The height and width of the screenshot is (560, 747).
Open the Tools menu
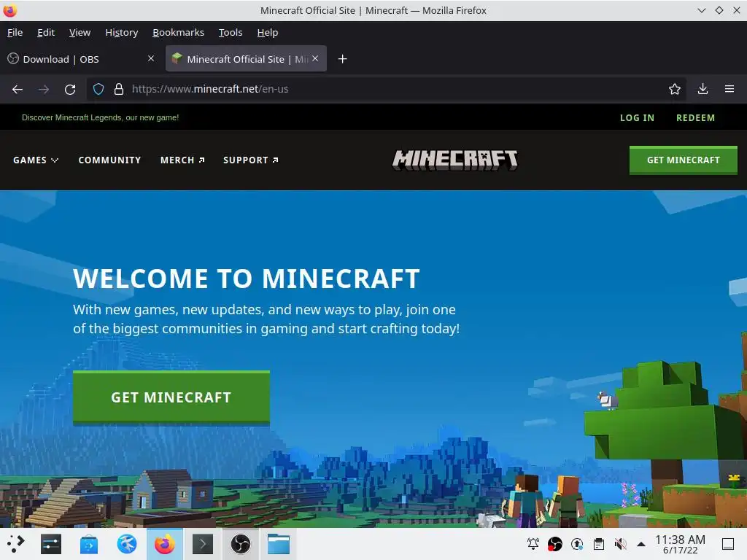[231, 32]
